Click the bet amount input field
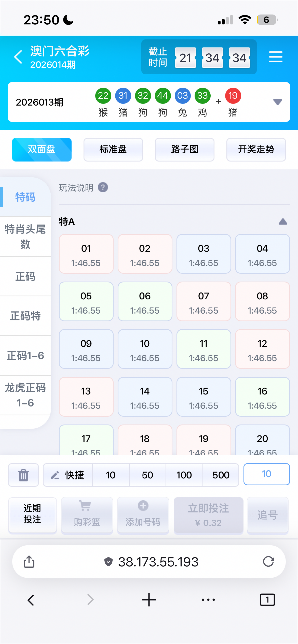This screenshot has height=644, width=298. [266, 474]
